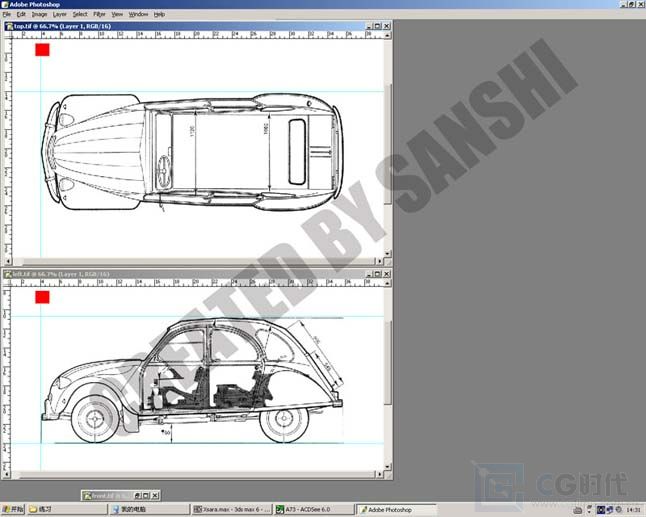Click the scroll-right arrow in top.tif window
Image resolution: width=646 pixels, height=517 pixels.
379,261
